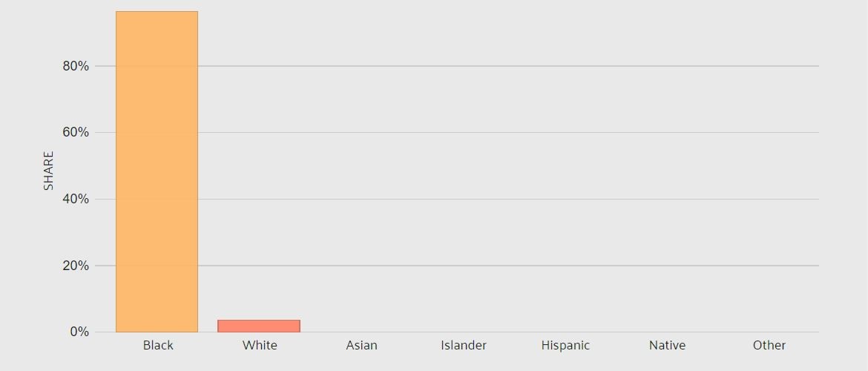Viewport: 868px width, 371px height.
Task: Click the Native category label
Action: click(x=667, y=346)
